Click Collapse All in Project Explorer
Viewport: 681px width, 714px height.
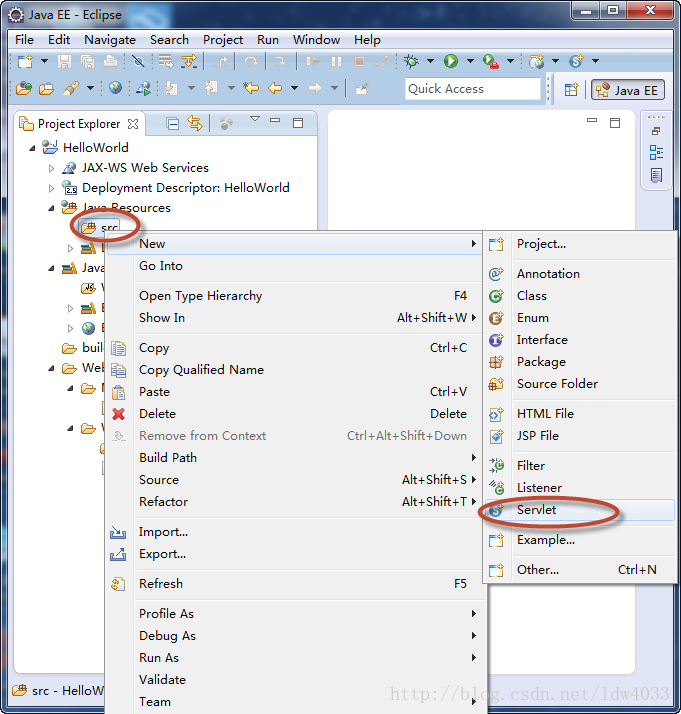coord(173,123)
